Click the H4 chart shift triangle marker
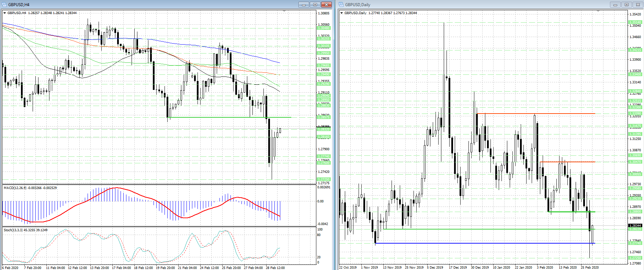 [284, 11]
